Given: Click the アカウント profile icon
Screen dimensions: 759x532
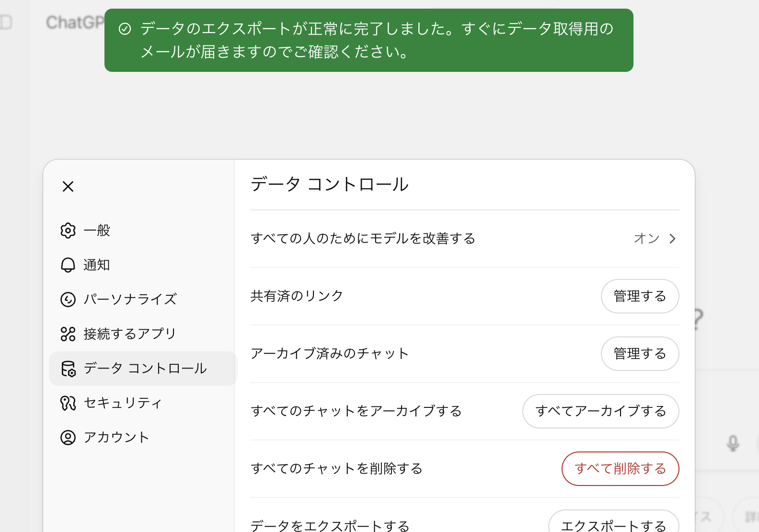Looking at the screenshot, I should point(68,438).
